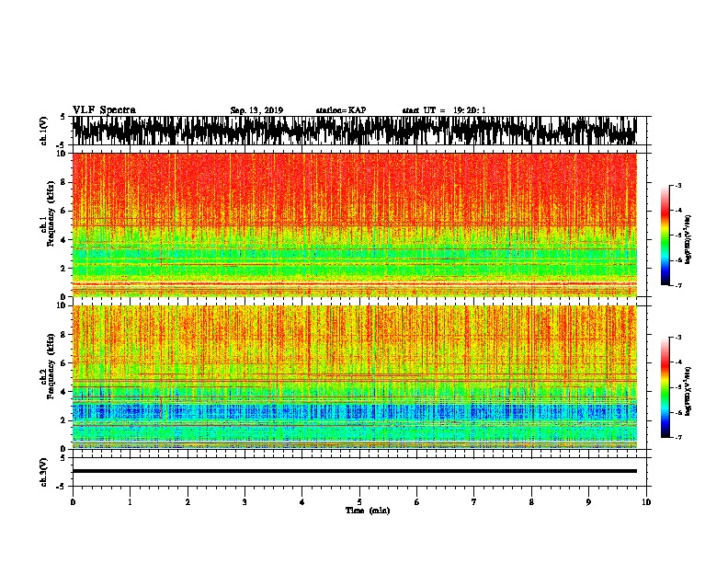Click the ch.1 colorbar log(PSD) unit label
Viewport: 728px width, 563px height.
pos(688,240)
